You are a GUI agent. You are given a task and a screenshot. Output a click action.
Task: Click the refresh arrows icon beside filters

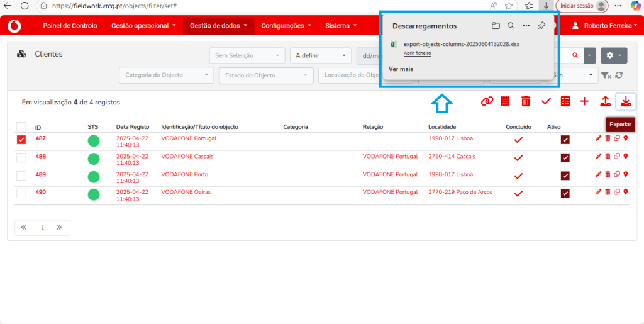[x=619, y=75]
